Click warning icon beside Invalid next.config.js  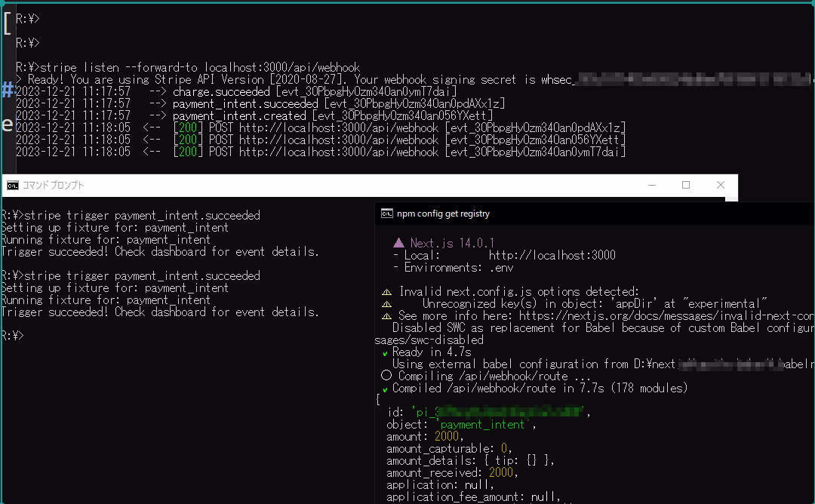(x=386, y=292)
